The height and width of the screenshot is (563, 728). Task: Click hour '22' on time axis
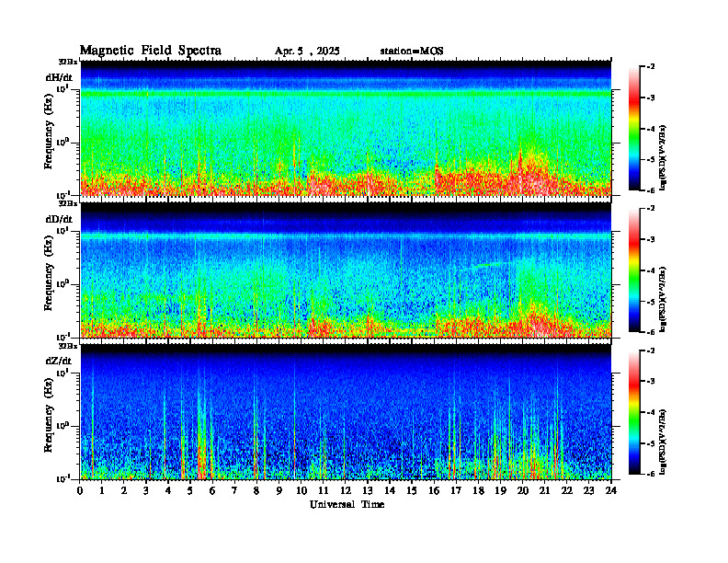[x=567, y=490]
